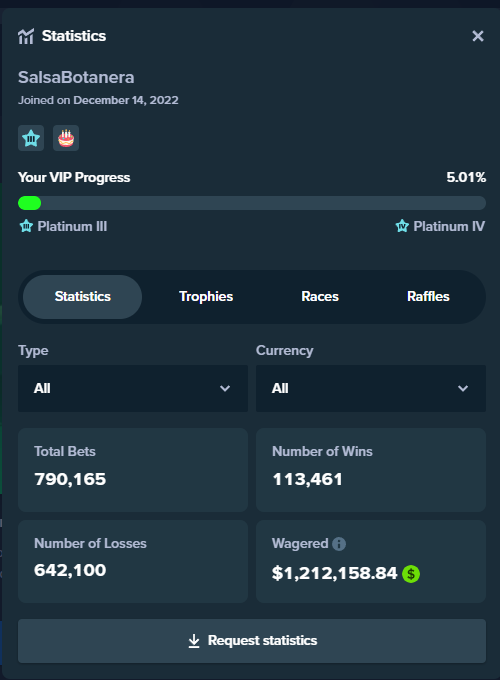The width and height of the screenshot is (500, 680).
Task: Click the download arrow icon
Action: pyautogui.click(x=194, y=641)
